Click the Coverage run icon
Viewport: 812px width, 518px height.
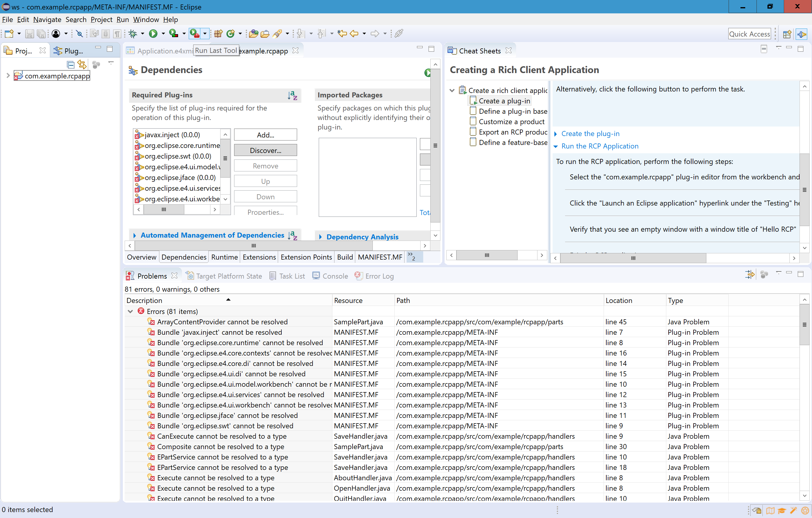point(174,33)
